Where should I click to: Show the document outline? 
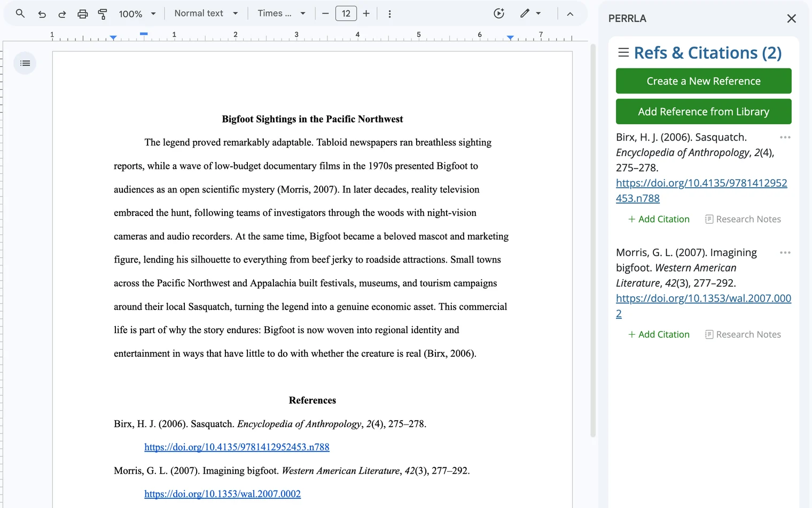[25, 63]
